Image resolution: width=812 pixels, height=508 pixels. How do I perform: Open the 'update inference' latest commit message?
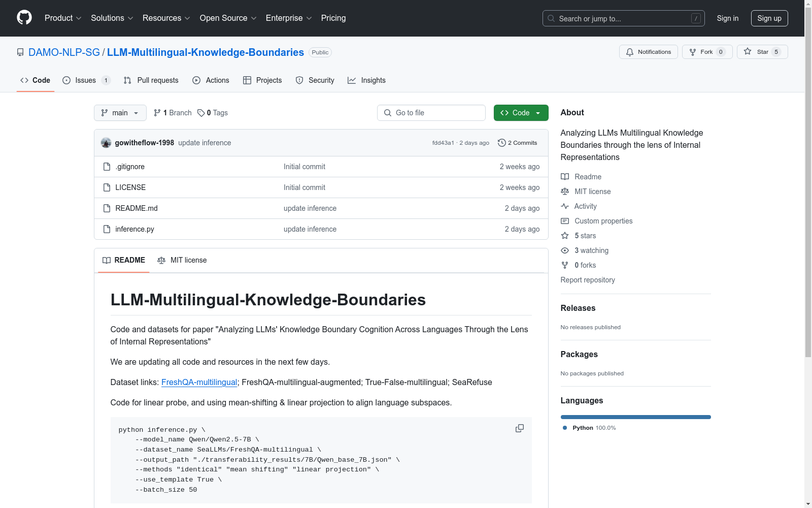[205, 143]
